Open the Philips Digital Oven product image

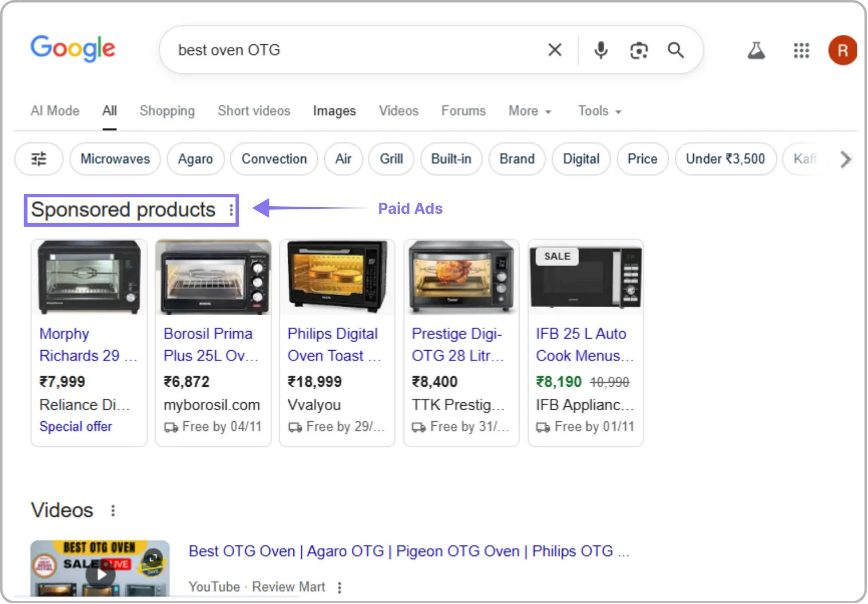[x=337, y=277]
